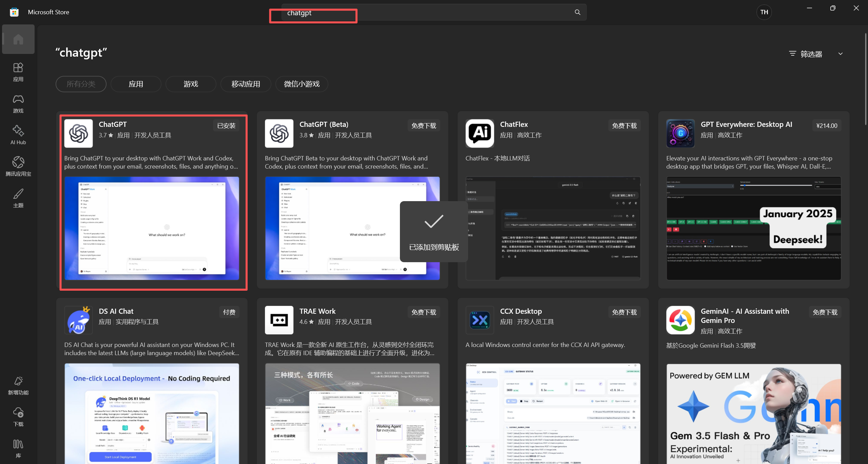Select the 应用 category tab

[x=136, y=84]
